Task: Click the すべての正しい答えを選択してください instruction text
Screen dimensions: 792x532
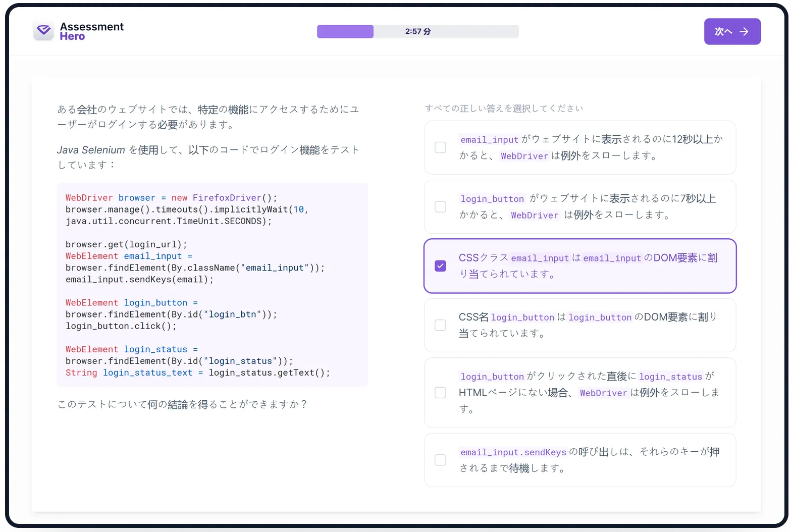Action: pos(504,108)
